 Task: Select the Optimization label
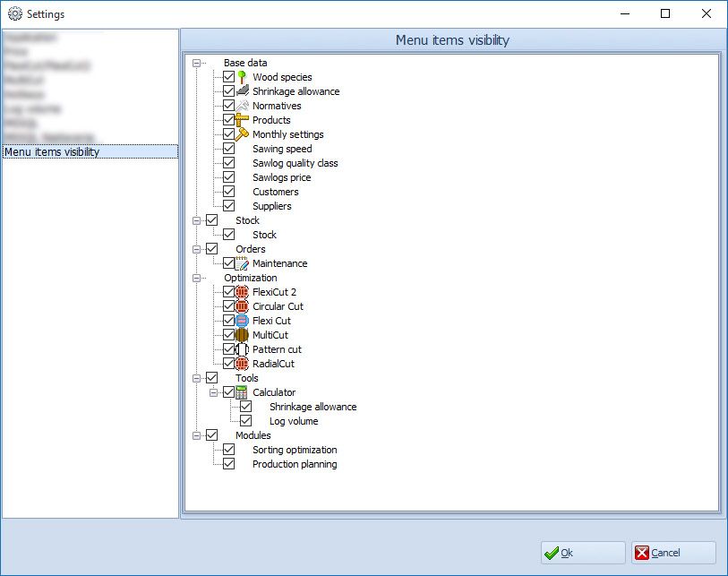[251, 278]
